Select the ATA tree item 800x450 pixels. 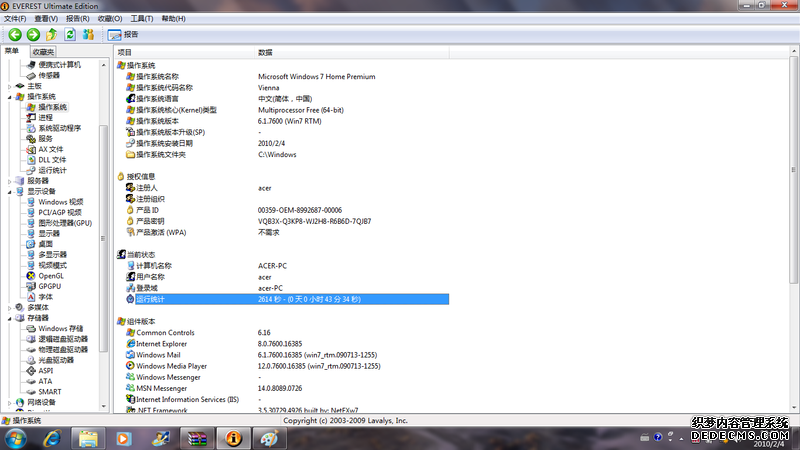(45, 381)
